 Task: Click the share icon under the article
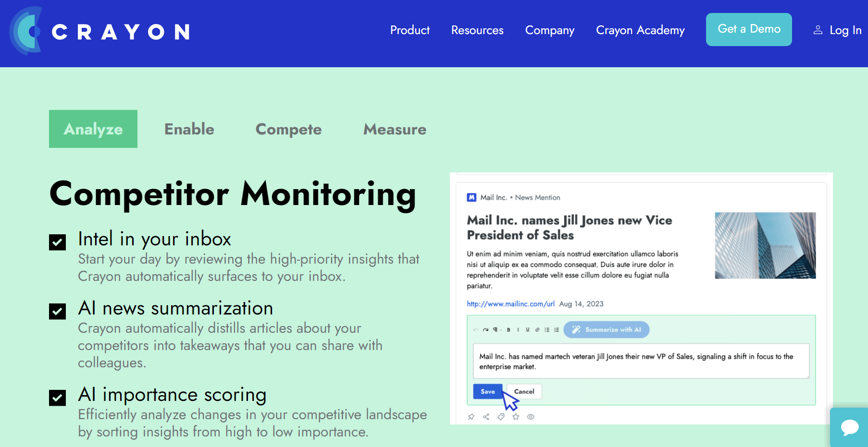486,417
